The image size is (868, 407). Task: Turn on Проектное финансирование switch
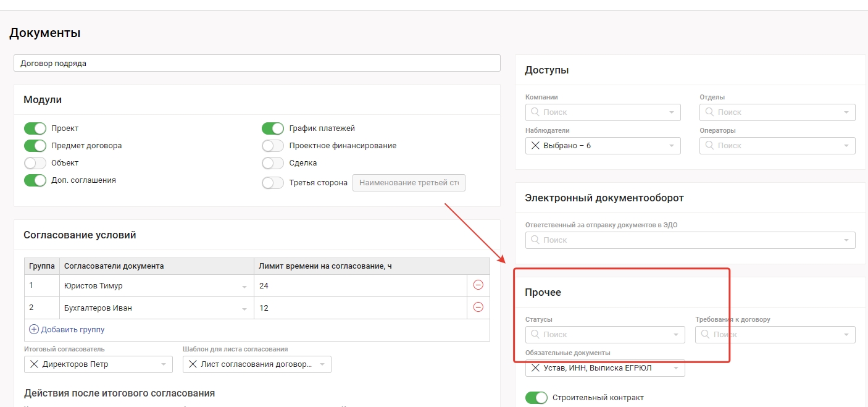click(x=273, y=146)
